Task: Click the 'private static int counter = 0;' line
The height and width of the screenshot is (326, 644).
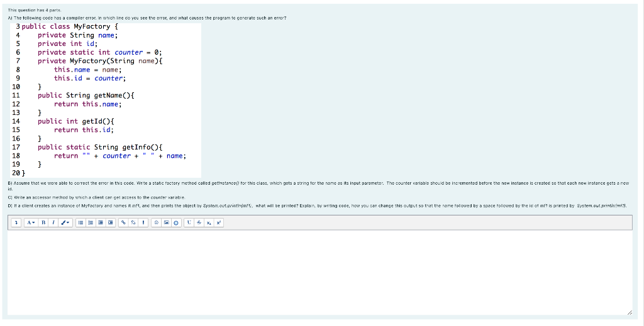Action: pos(100,53)
